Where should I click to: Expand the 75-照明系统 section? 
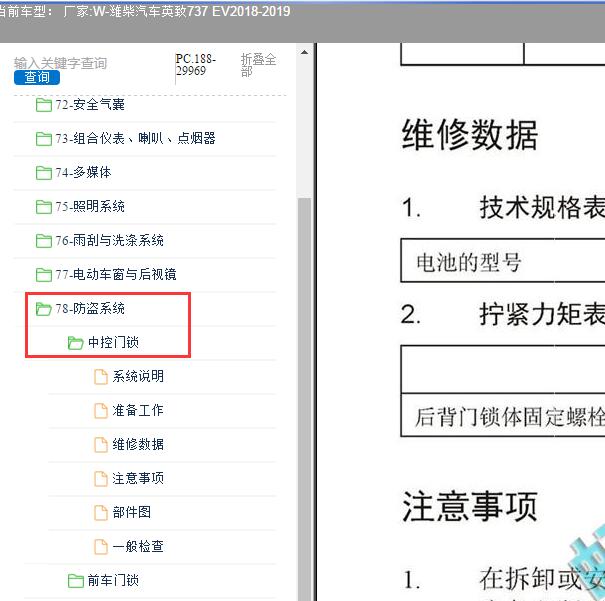[x=90, y=206]
